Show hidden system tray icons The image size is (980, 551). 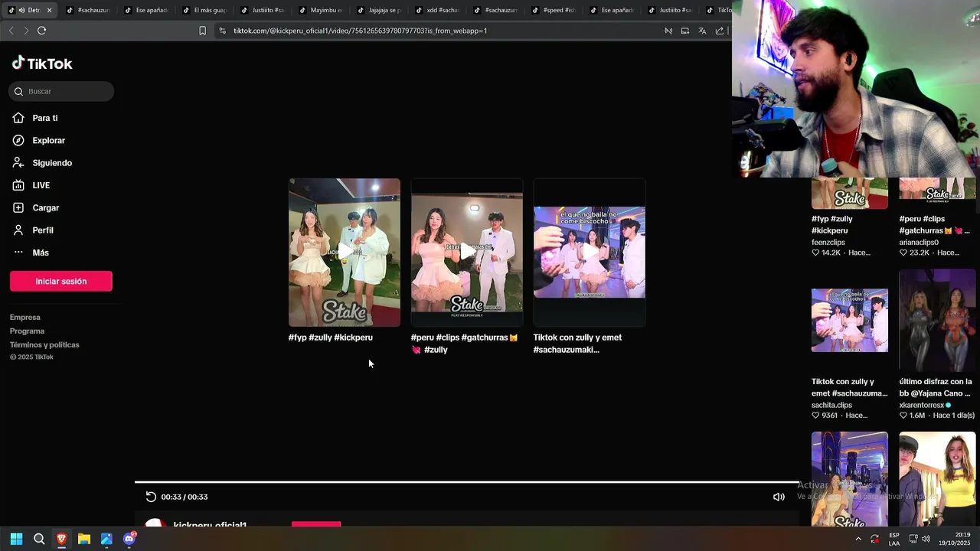click(857, 539)
